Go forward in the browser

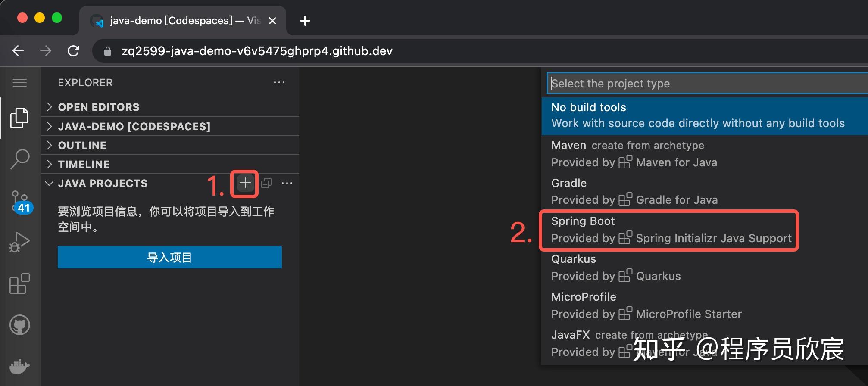point(46,51)
